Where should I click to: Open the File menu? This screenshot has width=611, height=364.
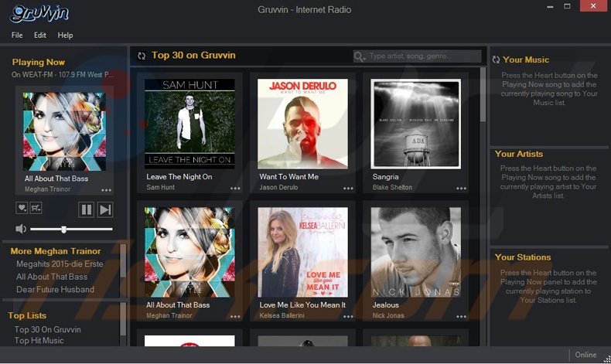(17, 35)
